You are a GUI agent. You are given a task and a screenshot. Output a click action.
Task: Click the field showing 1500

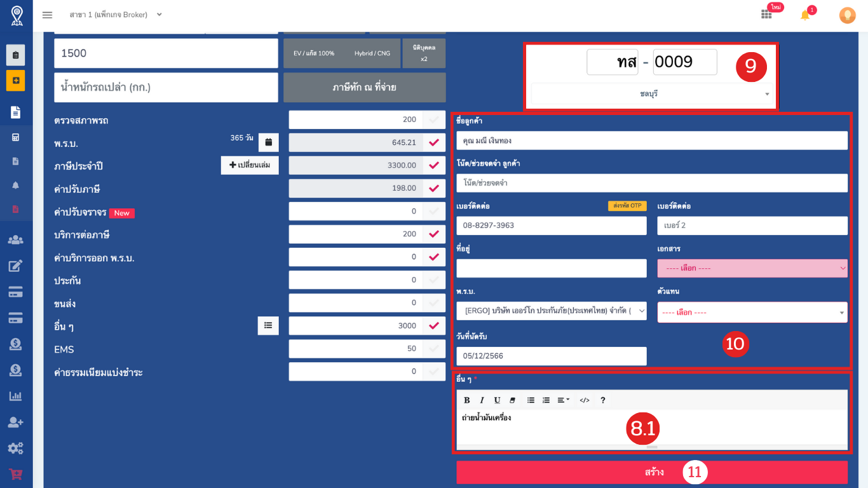[166, 53]
